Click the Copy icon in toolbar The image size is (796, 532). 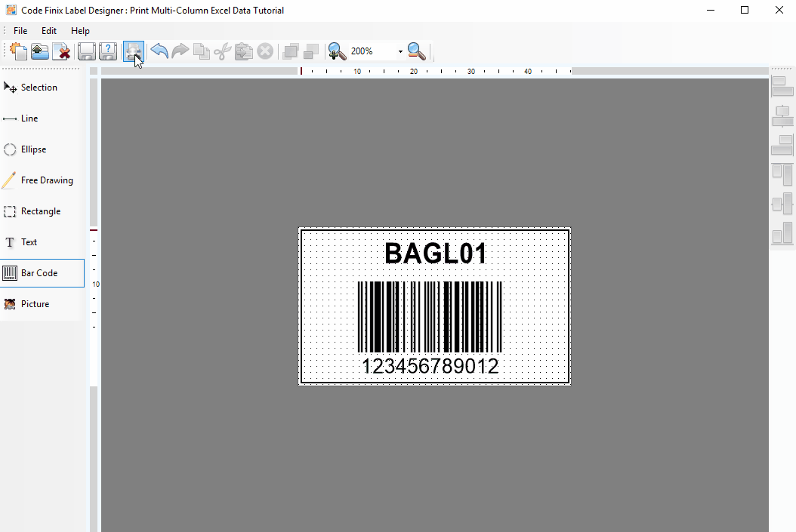202,51
